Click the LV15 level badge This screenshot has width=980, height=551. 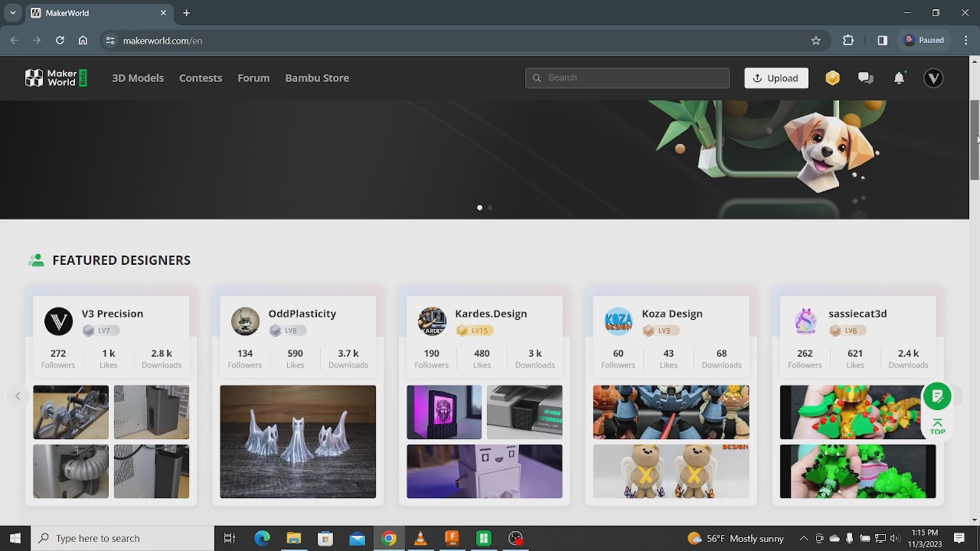click(475, 331)
